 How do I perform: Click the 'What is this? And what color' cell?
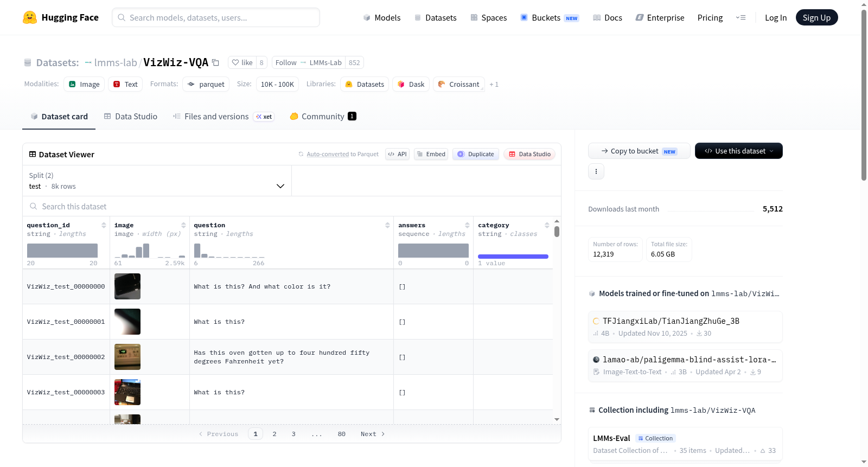pos(291,286)
